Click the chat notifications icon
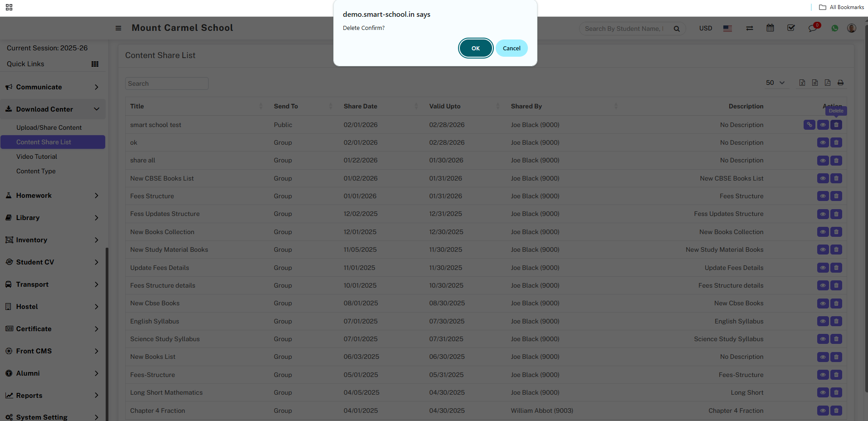The height and width of the screenshot is (421, 868). point(812,28)
